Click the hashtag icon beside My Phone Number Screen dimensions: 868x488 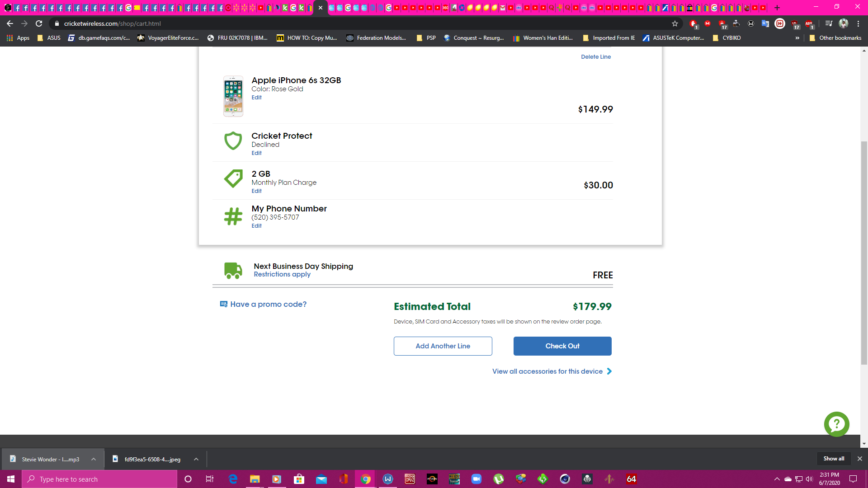coord(233,216)
